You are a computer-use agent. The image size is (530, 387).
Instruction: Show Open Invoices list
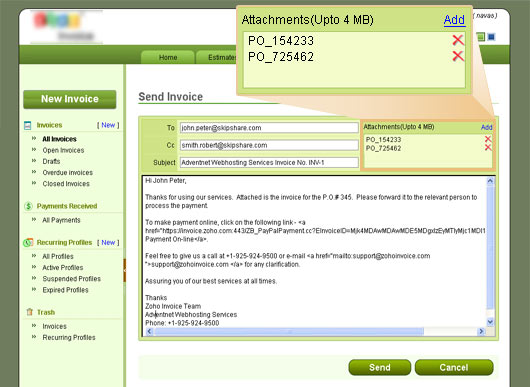pos(63,150)
